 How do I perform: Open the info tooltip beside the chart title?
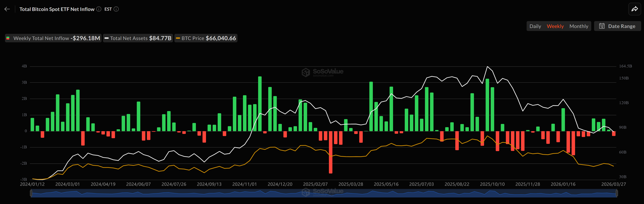[99, 9]
